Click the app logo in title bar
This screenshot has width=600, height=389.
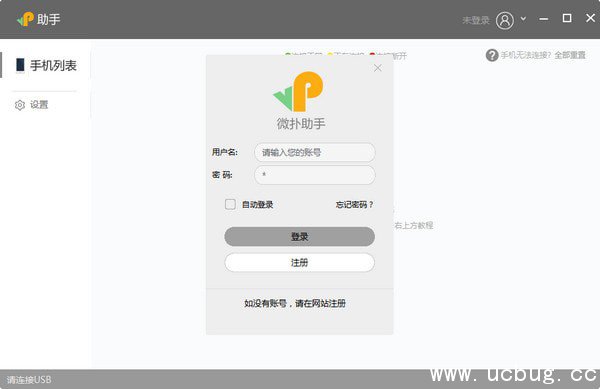25,19
